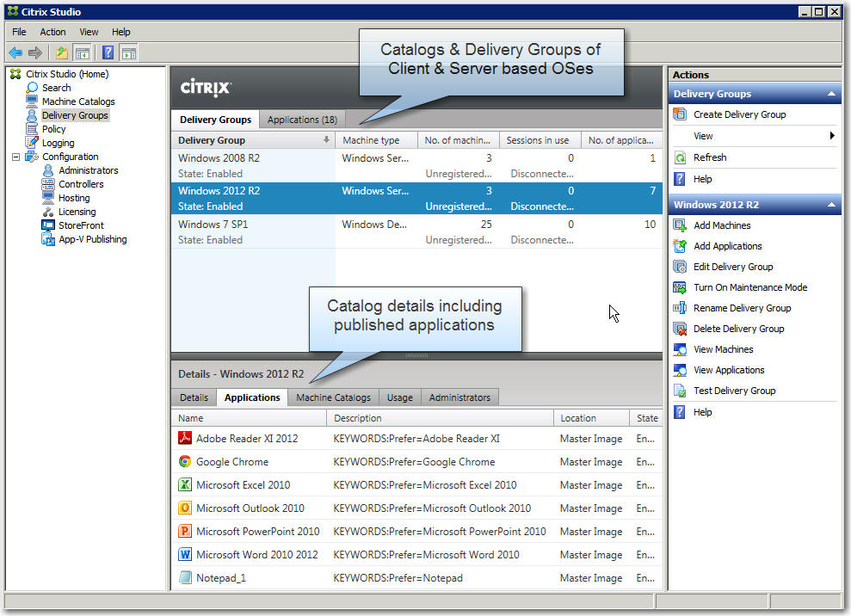The height and width of the screenshot is (616, 851).
Task: Click the Create Delivery Group action
Action: click(740, 114)
